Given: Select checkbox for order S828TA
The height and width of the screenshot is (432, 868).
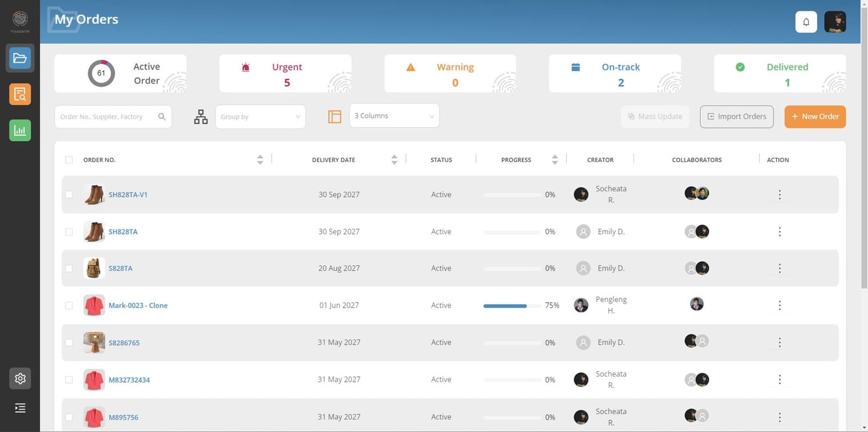Looking at the screenshot, I should [x=69, y=269].
